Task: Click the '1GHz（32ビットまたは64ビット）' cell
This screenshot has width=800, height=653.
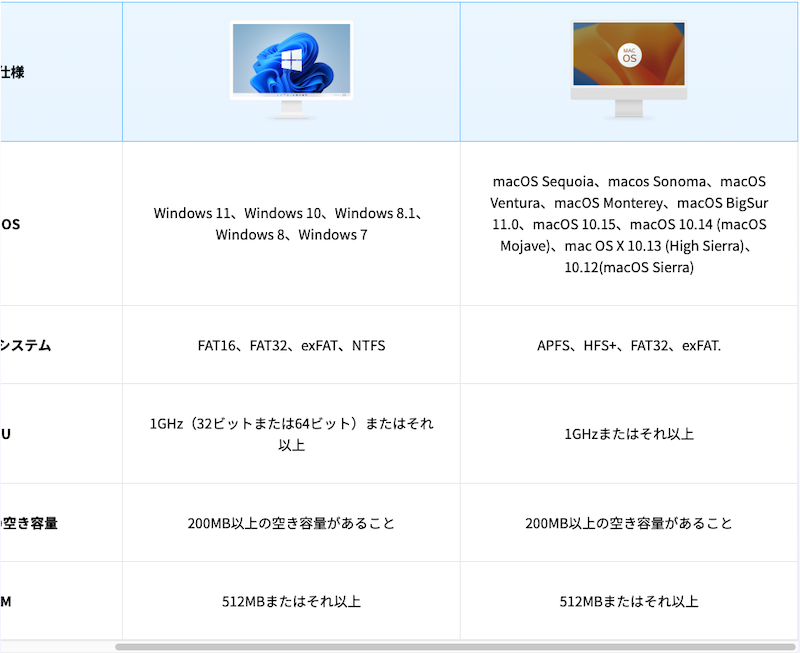Action: coord(291,434)
